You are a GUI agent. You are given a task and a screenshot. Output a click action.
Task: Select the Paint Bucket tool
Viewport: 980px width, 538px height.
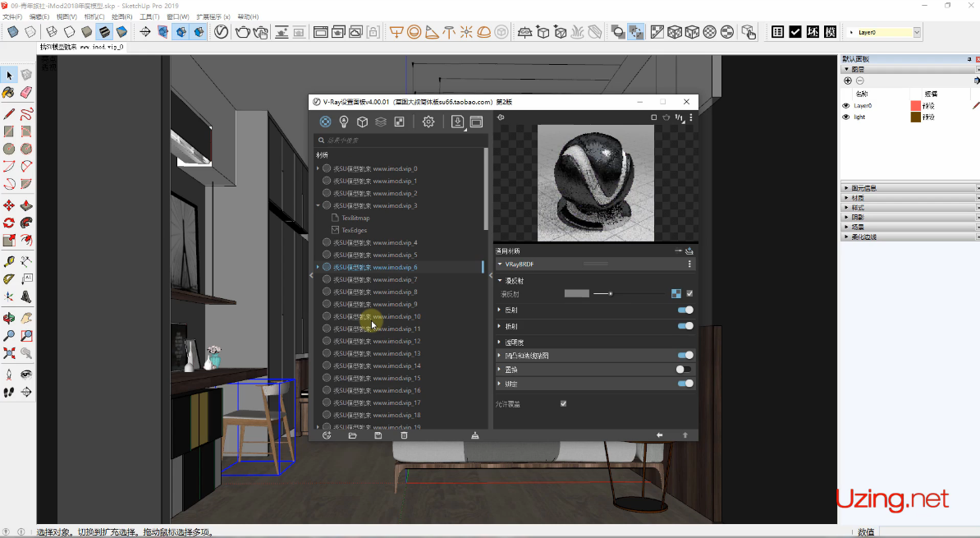(9, 92)
